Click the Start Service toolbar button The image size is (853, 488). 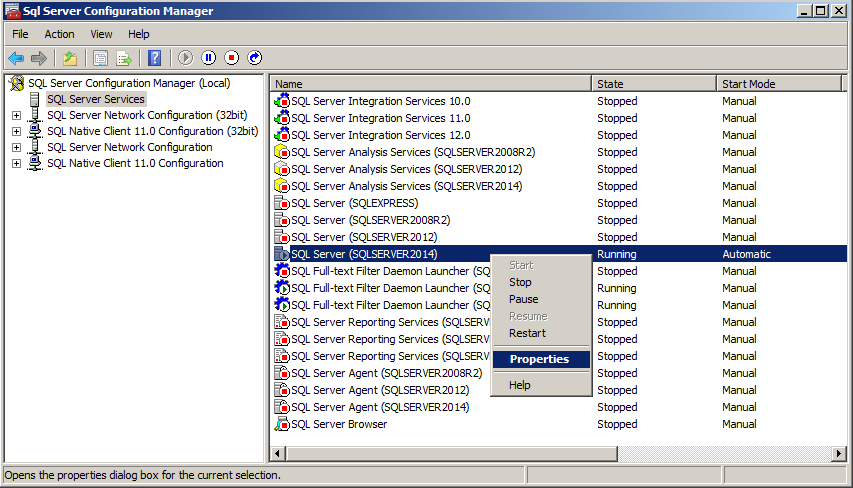186,58
